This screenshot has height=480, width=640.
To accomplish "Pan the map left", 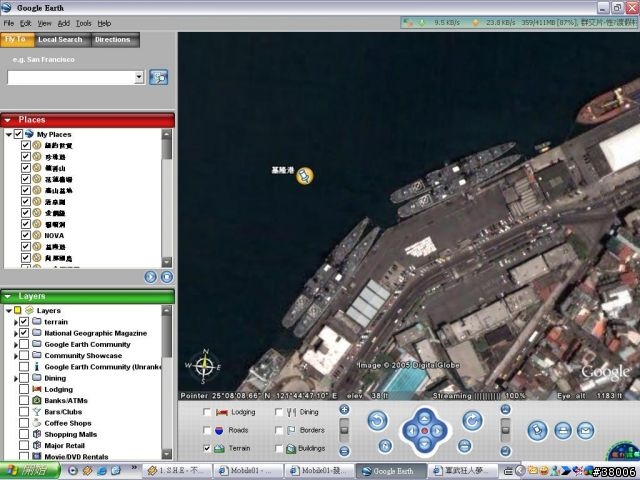I will 411,431.
